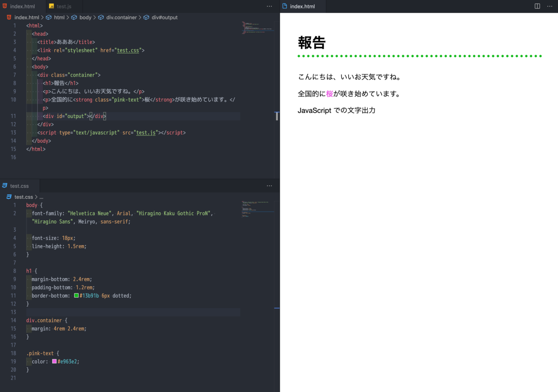Click line number 19 in CSS editor

coord(13,362)
